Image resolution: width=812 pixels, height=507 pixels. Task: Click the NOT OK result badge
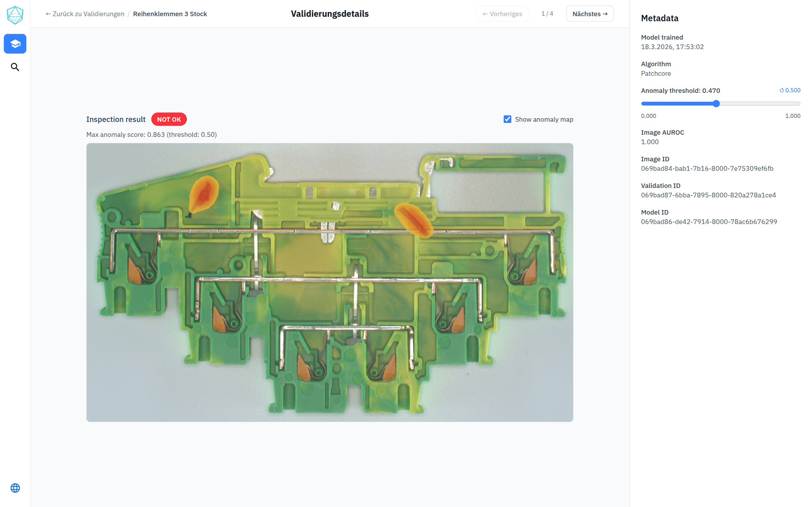(169, 119)
